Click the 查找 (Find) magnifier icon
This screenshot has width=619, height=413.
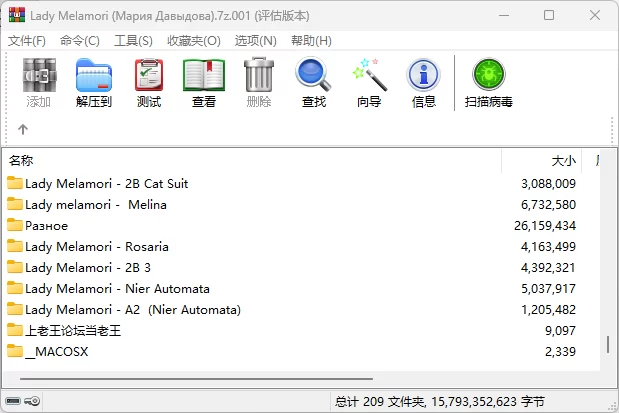click(313, 82)
